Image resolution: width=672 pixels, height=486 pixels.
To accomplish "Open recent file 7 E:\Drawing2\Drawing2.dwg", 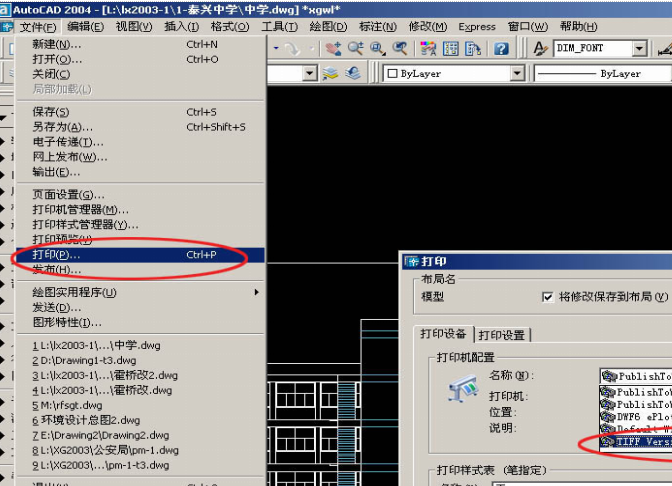I will [139, 435].
